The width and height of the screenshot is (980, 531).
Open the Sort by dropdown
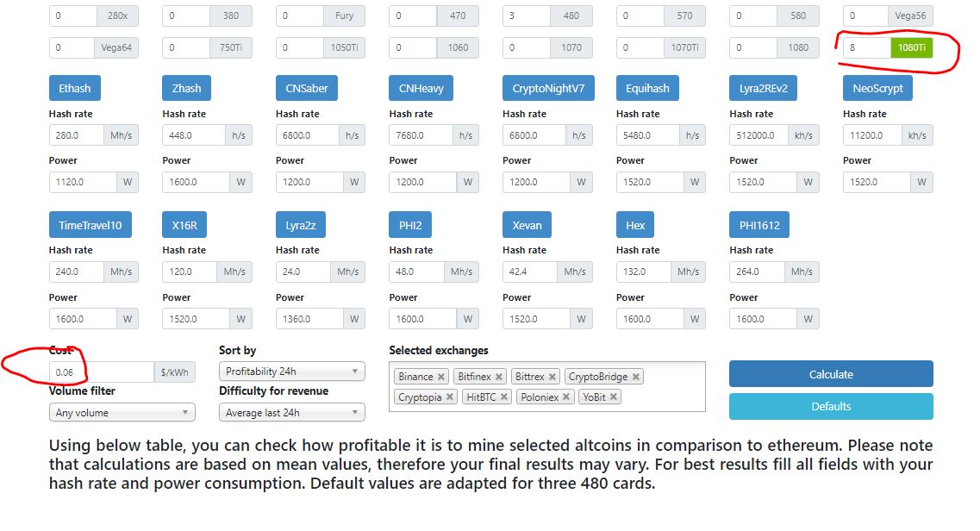[292, 372]
